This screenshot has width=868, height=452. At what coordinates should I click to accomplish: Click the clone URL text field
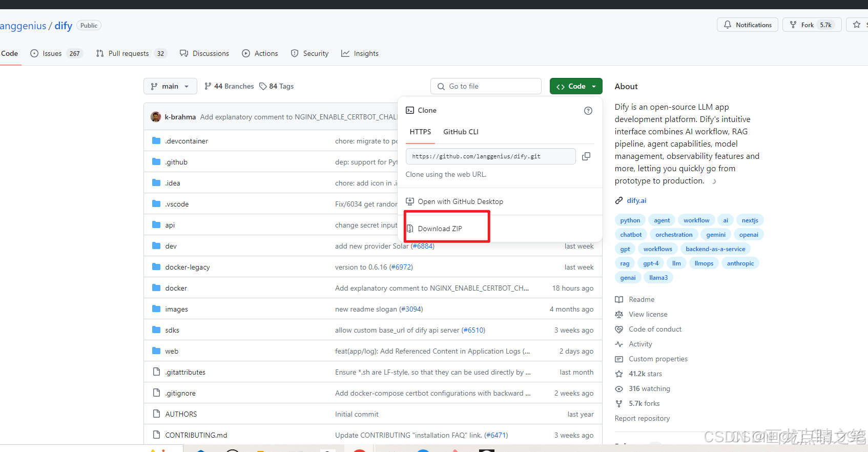point(490,156)
